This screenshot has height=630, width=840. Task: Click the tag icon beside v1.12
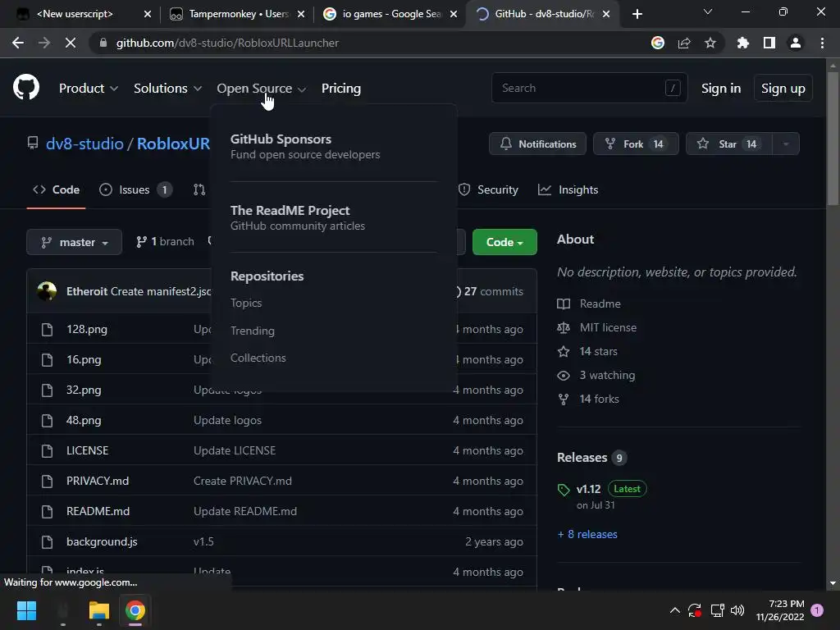(564, 489)
